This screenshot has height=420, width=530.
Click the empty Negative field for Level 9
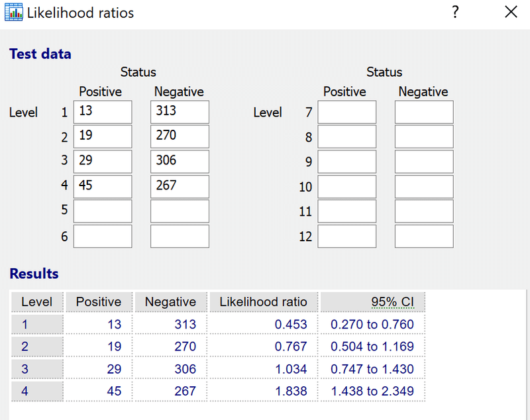(x=424, y=161)
